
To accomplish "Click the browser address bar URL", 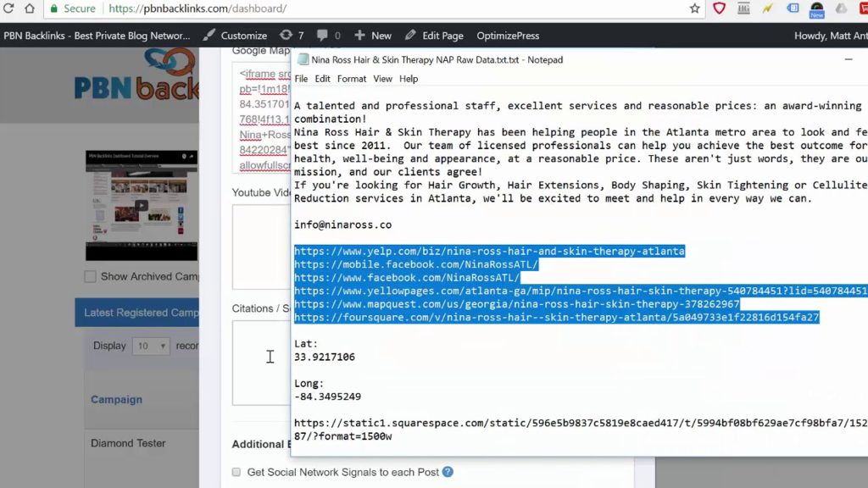I will tap(198, 8).
